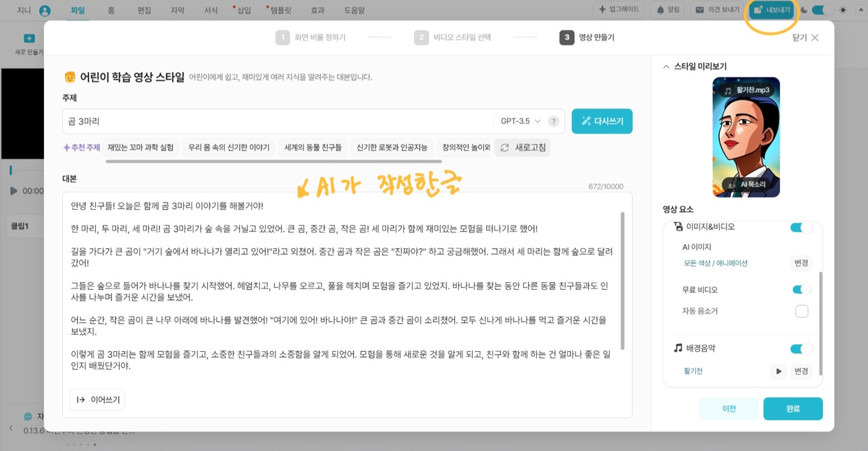Open the 효과 menu tab
Viewport: 868px width, 451px height.
tap(318, 10)
